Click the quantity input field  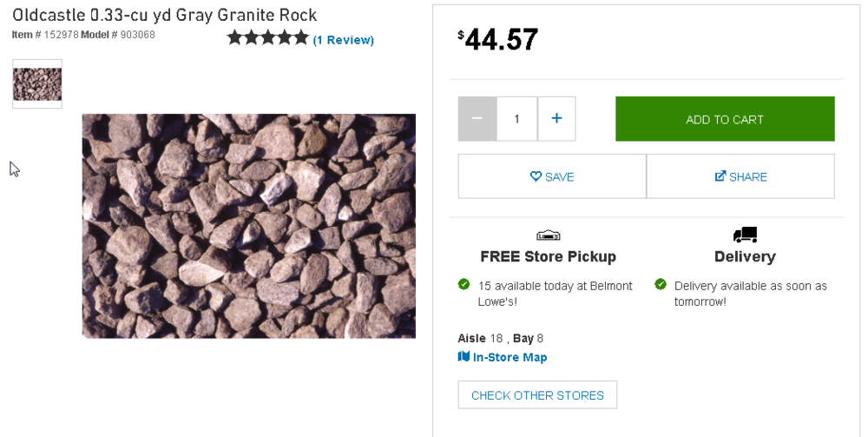(517, 119)
